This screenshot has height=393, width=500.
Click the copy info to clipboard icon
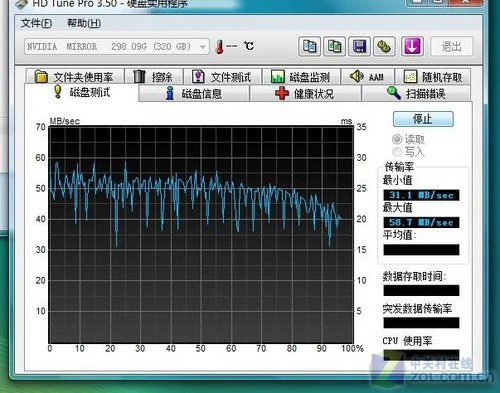(x=309, y=46)
